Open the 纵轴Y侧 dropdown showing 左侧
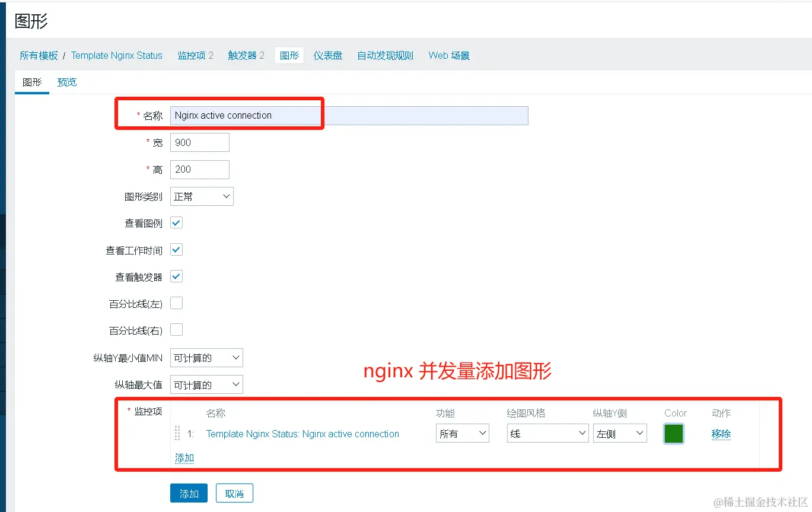 coord(620,434)
